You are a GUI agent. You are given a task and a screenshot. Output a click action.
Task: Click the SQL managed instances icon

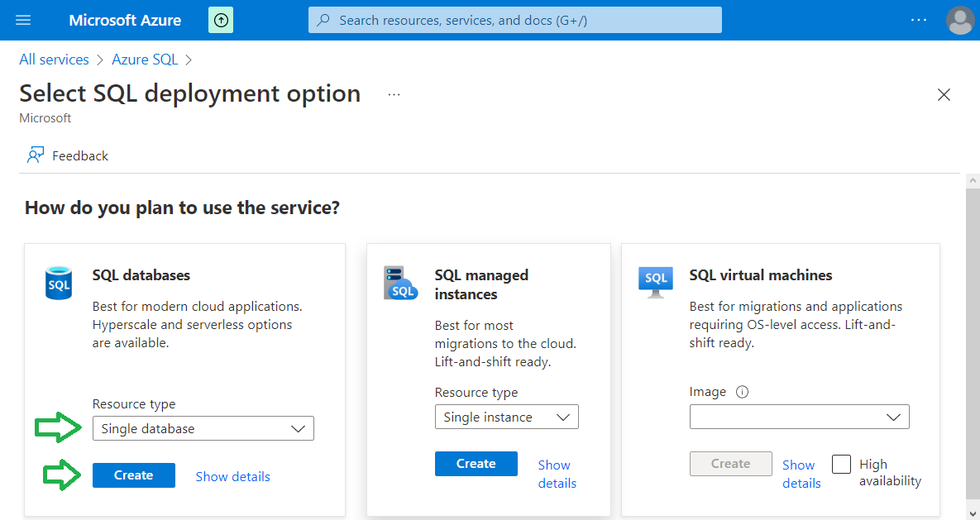(400, 283)
